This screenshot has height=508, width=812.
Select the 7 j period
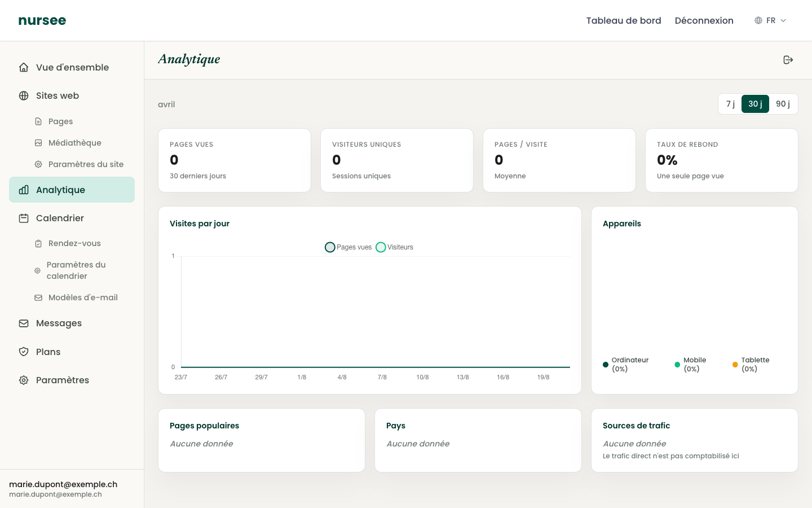[730, 104]
